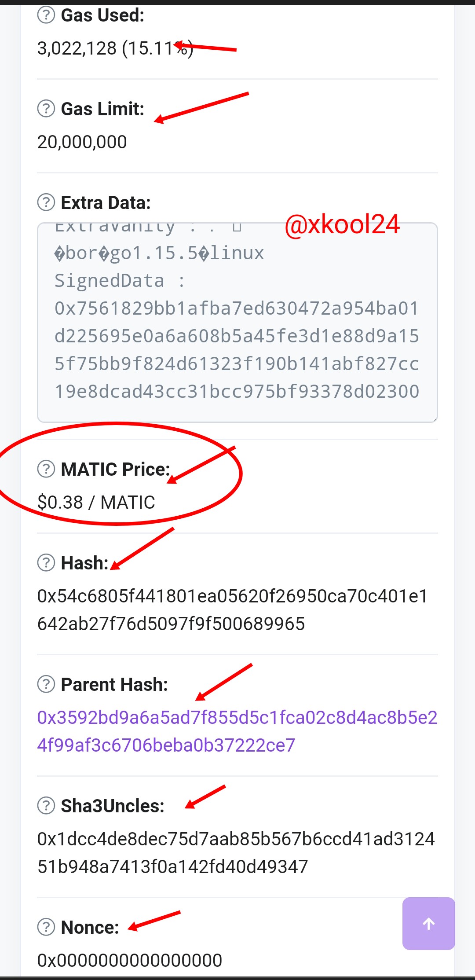475x980 pixels.
Task: Click the SignedData hex string
Action: pos(237,349)
